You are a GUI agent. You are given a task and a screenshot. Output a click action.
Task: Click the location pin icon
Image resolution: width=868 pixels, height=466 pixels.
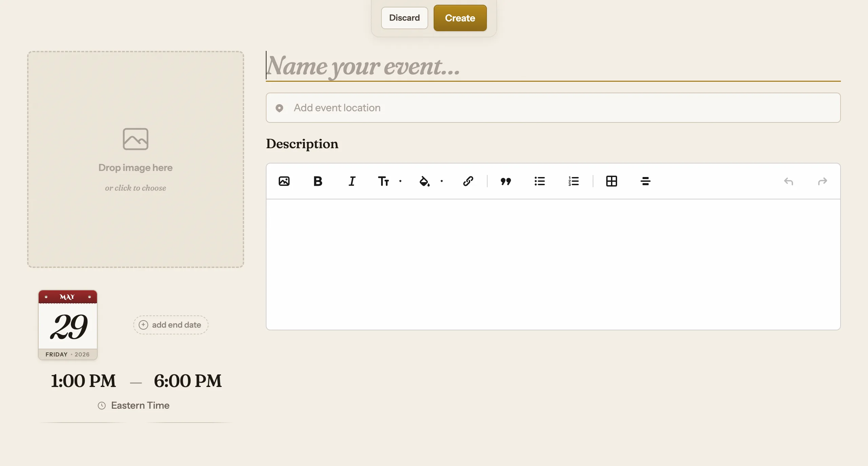click(279, 108)
